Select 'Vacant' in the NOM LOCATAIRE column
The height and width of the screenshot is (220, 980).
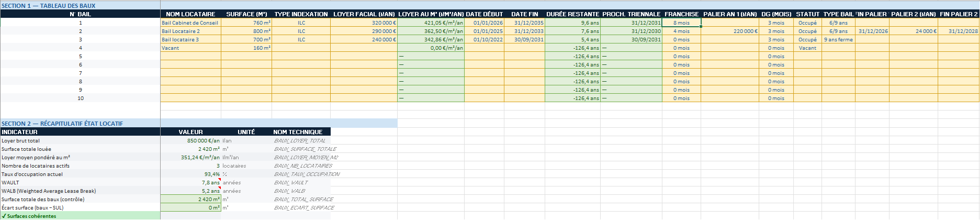point(190,48)
